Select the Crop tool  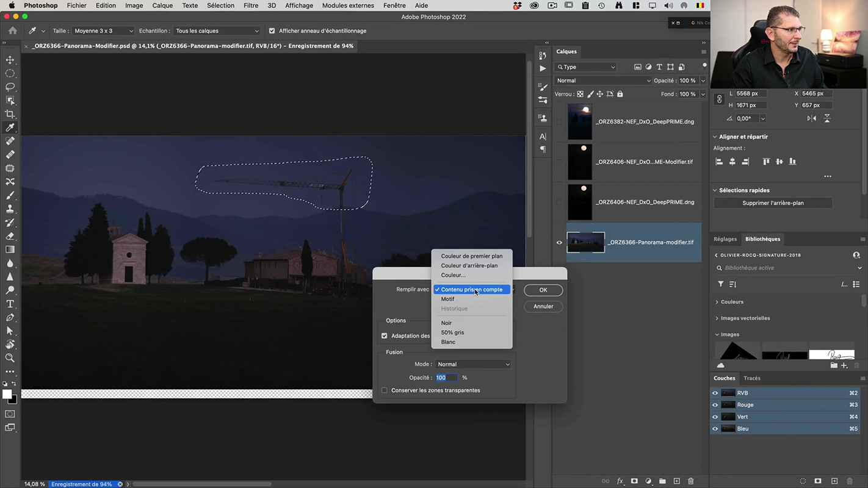click(x=10, y=114)
